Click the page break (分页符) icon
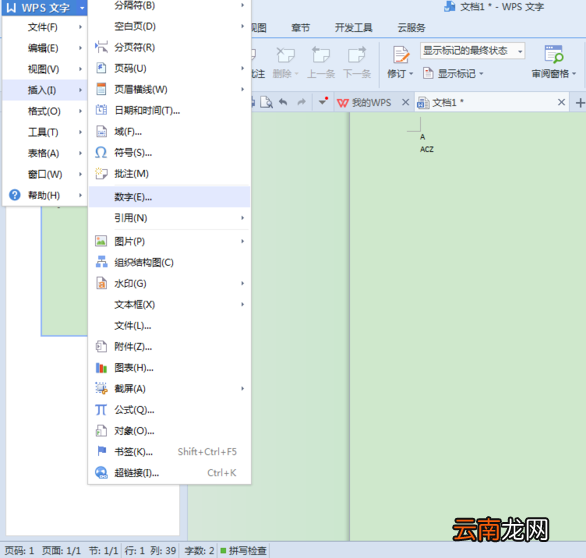This screenshot has height=558, width=586. 101,47
